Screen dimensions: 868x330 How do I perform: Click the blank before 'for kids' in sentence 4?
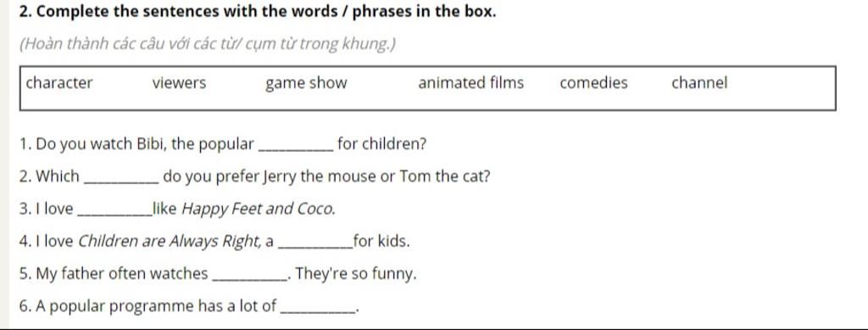[318, 246]
